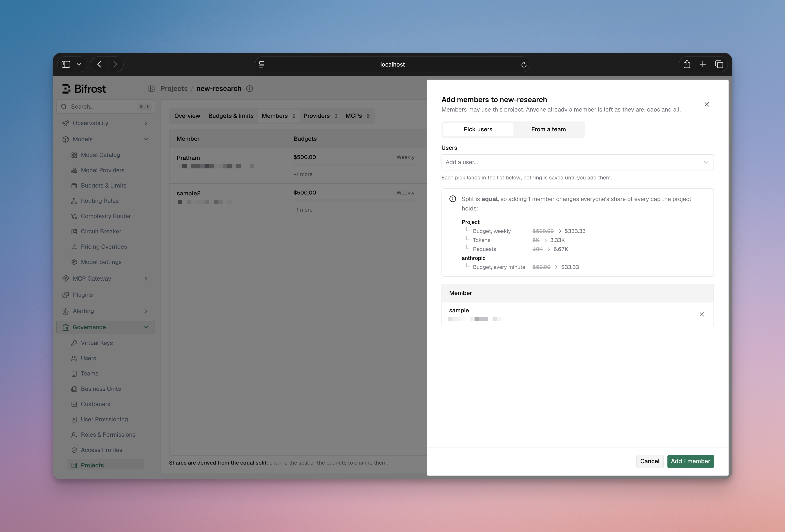Click '+1 more' in the sample2 row
The image size is (785, 532).
(x=303, y=210)
